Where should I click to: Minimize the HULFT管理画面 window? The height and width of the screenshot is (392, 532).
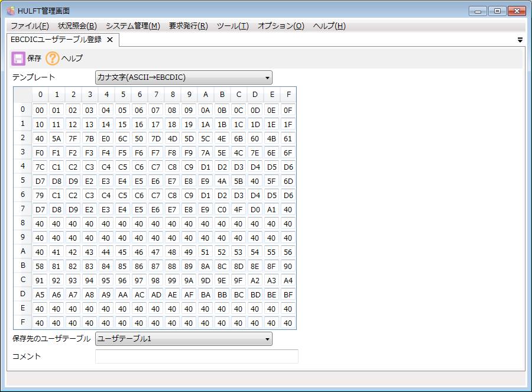478,11
